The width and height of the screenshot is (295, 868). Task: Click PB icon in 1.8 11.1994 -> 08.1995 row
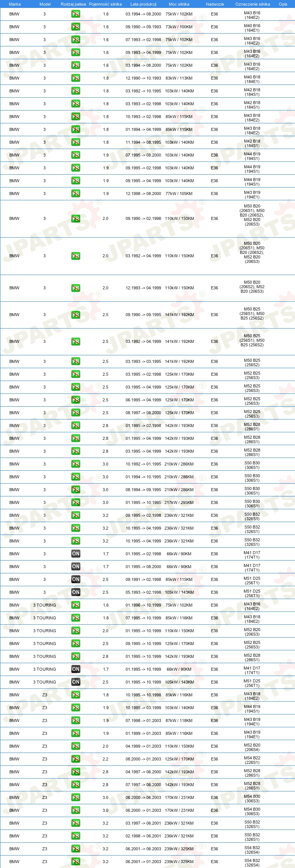(75, 142)
